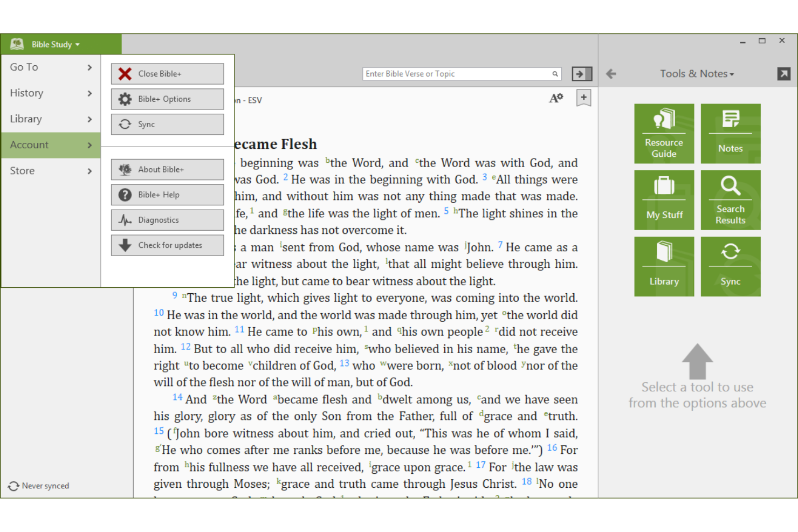Click the Sync tile in Tools panel
Screen dimensions: 798x532
731,266
